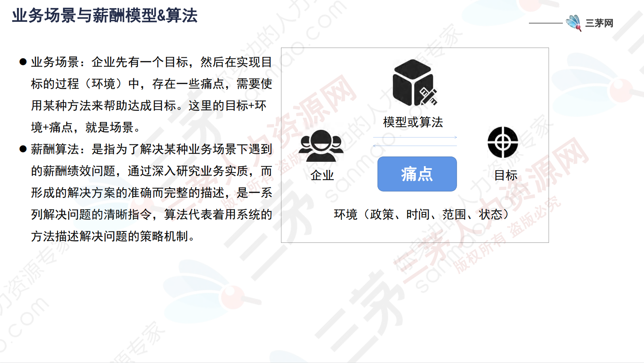Click the 三茅网 logo text
The image size is (644, 363).
[x=600, y=23]
